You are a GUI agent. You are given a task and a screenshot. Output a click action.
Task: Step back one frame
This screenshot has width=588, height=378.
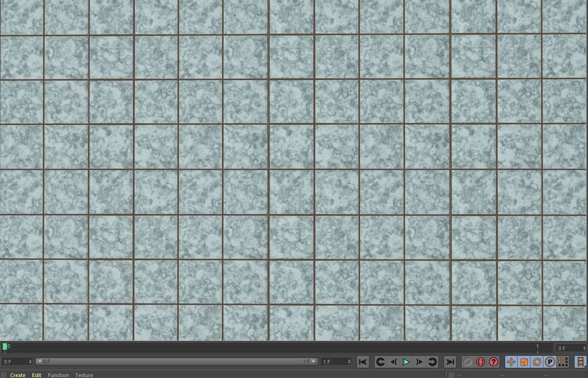[x=393, y=362]
